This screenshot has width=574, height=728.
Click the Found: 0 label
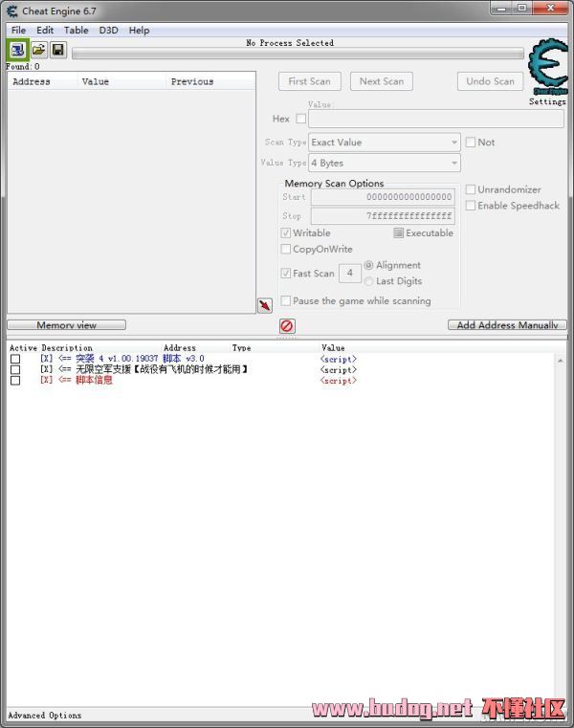pyautogui.click(x=23, y=66)
